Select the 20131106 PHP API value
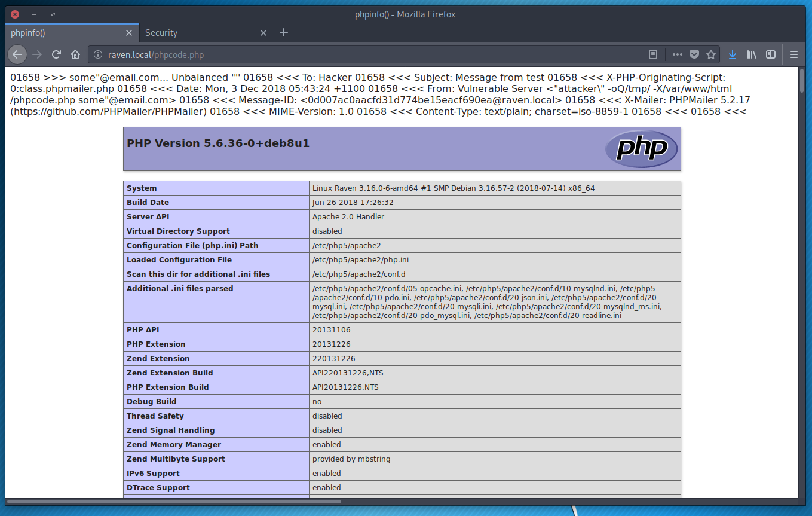 pyautogui.click(x=332, y=330)
